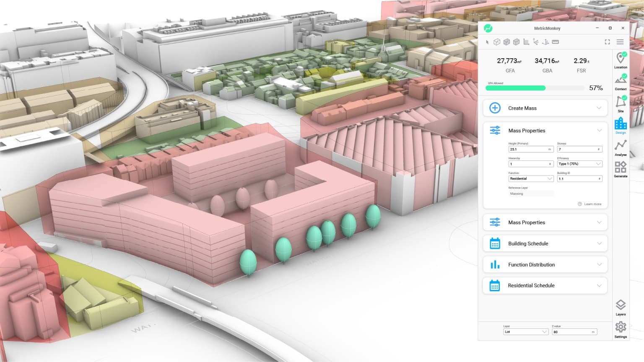Click the MetricMonkey logo icon

pyautogui.click(x=488, y=28)
